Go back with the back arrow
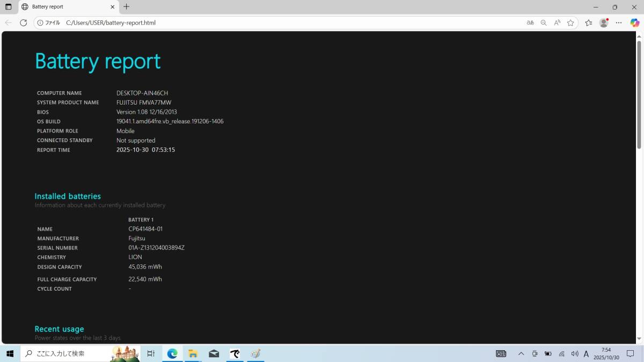644x362 pixels. pyautogui.click(x=8, y=23)
